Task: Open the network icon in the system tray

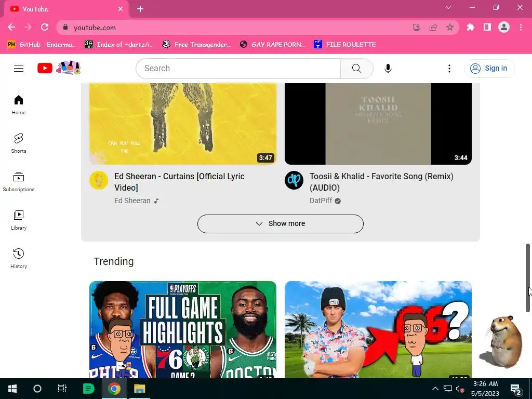Action: tap(448, 389)
